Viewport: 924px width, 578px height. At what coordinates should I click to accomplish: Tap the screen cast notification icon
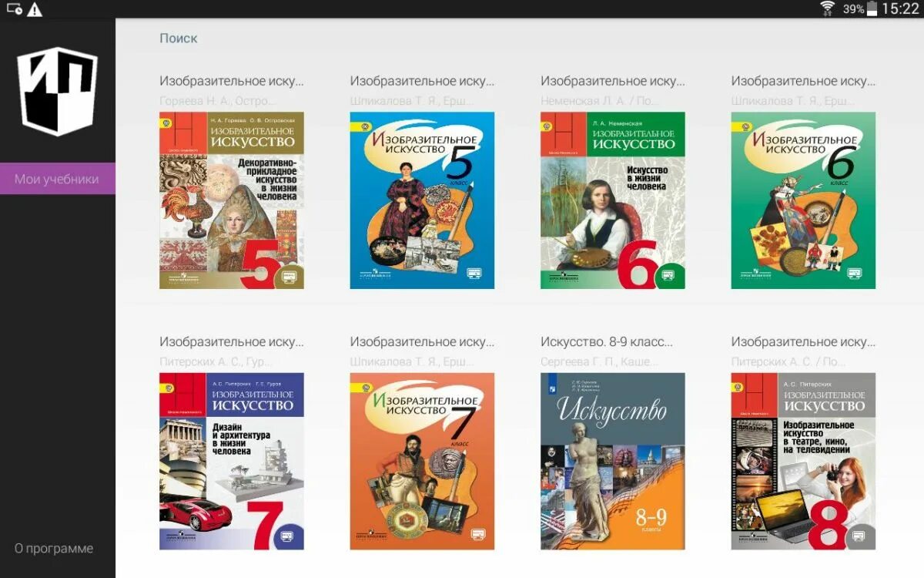coord(14,9)
